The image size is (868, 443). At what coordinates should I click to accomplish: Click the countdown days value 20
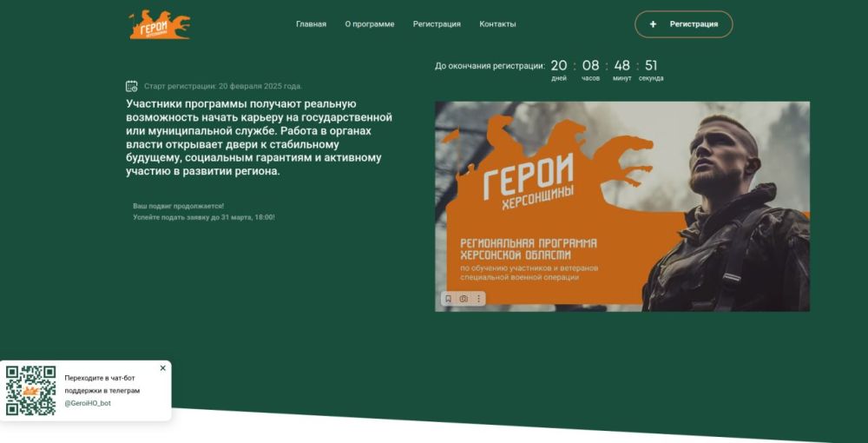tap(559, 65)
